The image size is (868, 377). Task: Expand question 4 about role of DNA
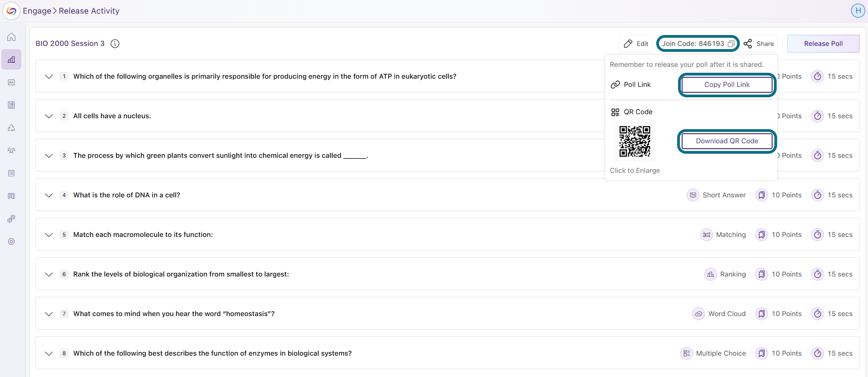click(x=49, y=195)
